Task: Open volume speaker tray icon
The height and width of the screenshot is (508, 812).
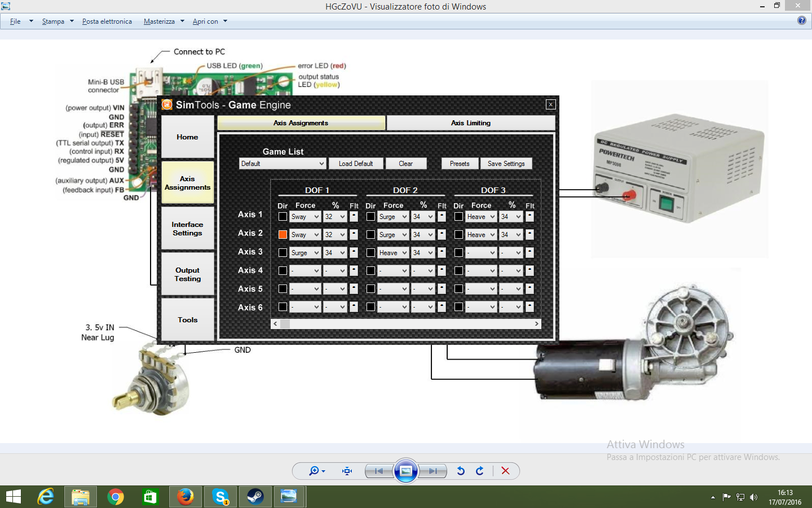Action: click(753, 497)
